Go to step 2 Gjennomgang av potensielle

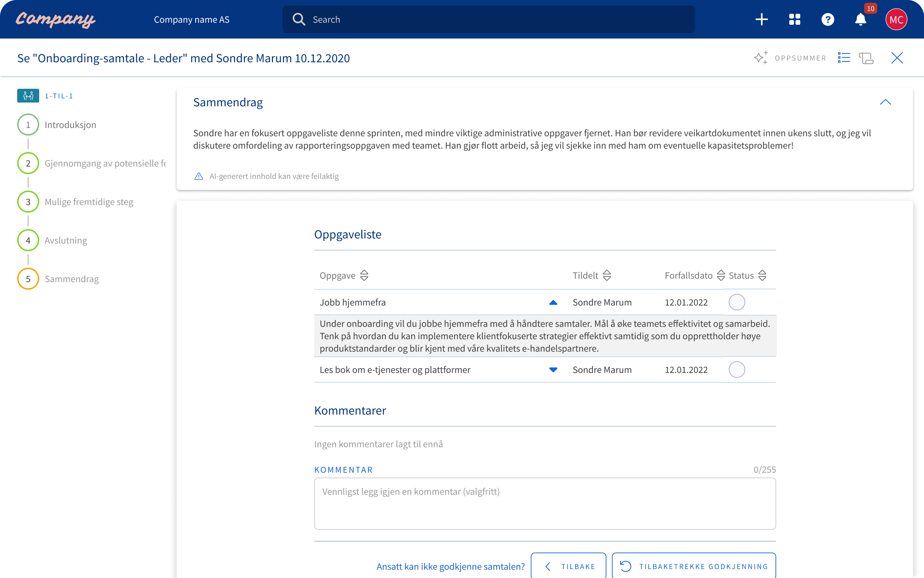click(28, 163)
